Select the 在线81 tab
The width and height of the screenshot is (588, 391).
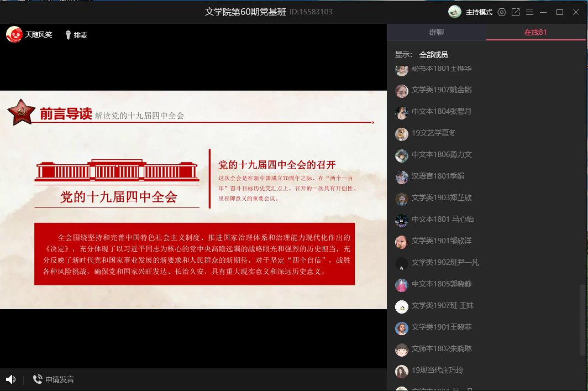point(535,32)
